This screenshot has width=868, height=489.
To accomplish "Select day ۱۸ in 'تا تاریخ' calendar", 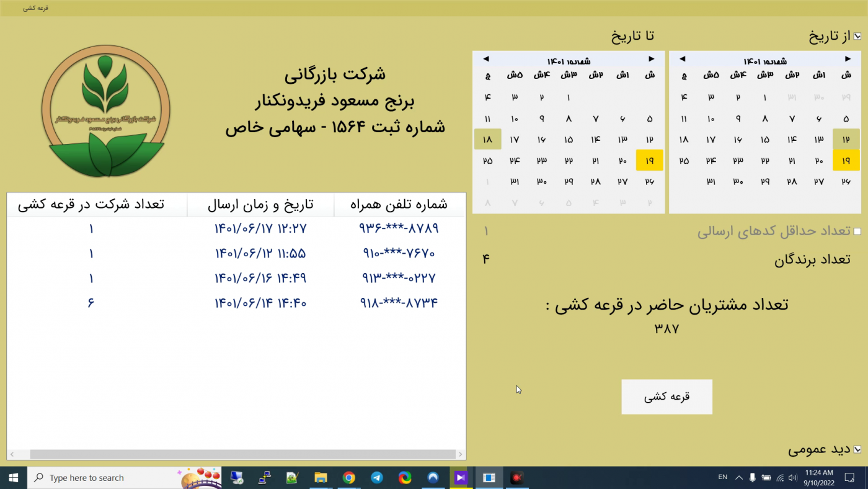I will pyautogui.click(x=487, y=140).
